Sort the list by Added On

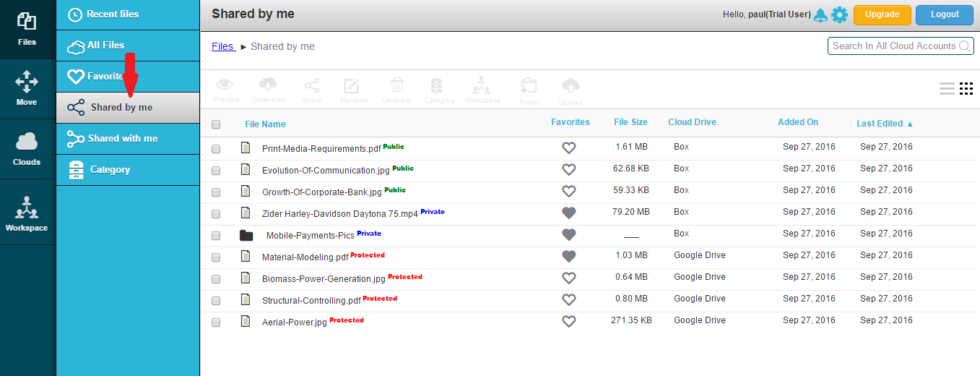pyautogui.click(x=798, y=122)
